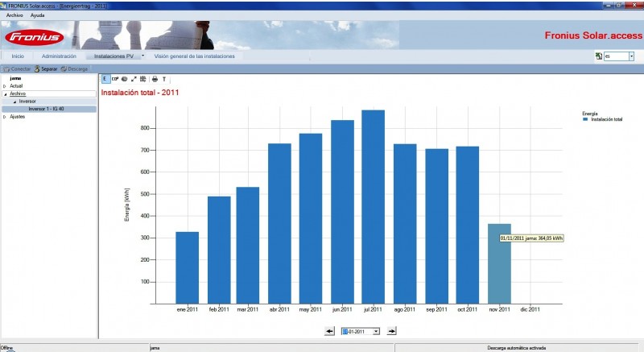
Task: Click the chart title Instalación total - 2011
Action: pyautogui.click(x=140, y=93)
